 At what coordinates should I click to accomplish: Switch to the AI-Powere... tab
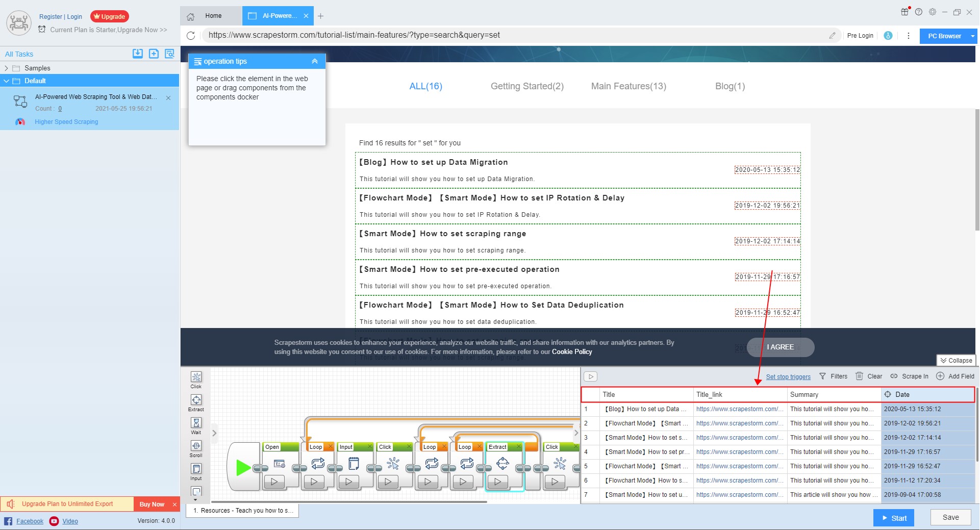click(x=279, y=16)
